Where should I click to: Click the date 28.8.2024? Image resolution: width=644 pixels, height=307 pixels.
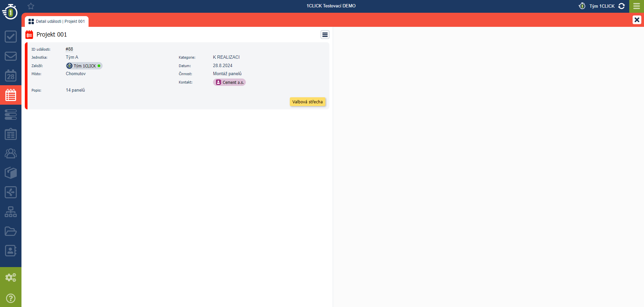223,65
